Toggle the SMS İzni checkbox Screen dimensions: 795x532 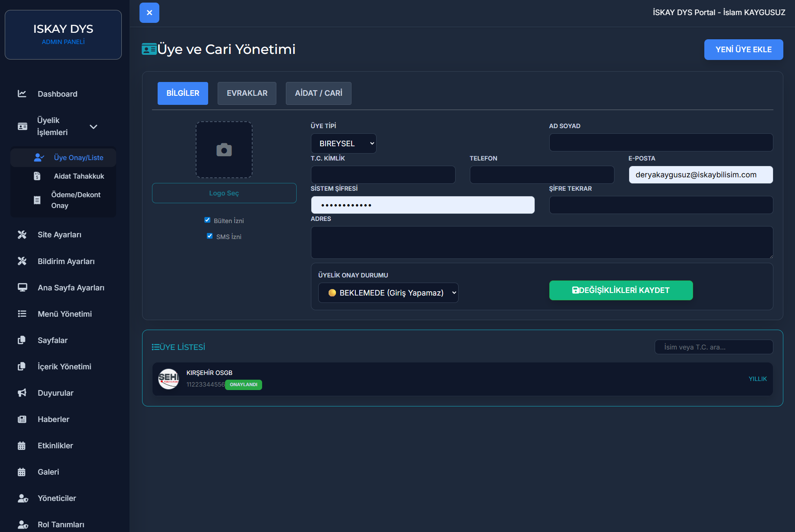(210, 236)
